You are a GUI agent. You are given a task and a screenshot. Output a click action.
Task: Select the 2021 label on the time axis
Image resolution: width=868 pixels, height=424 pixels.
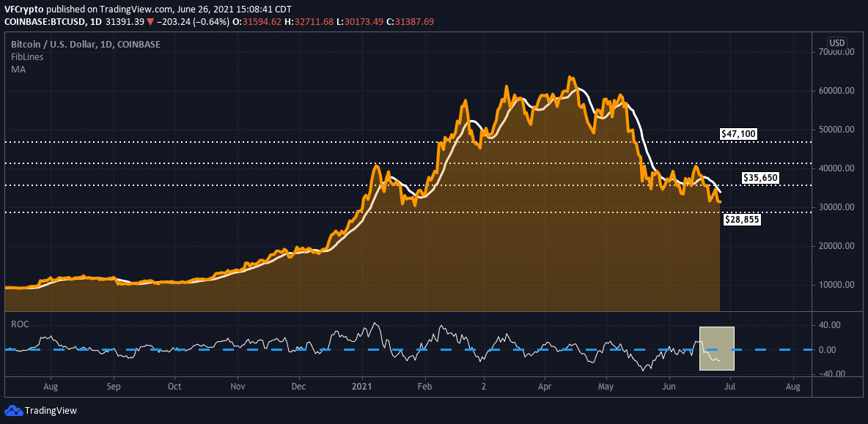coord(361,386)
